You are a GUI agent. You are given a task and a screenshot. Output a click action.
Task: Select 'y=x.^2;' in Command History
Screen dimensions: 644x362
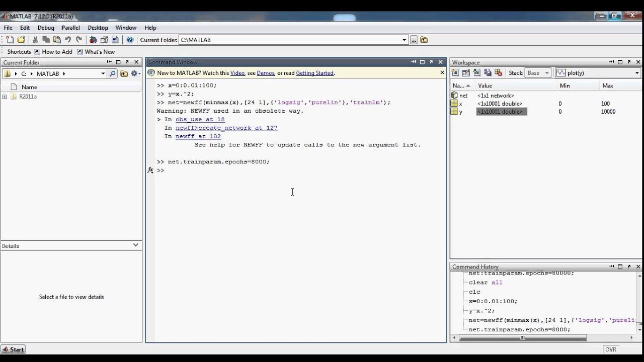[x=481, y=311]
